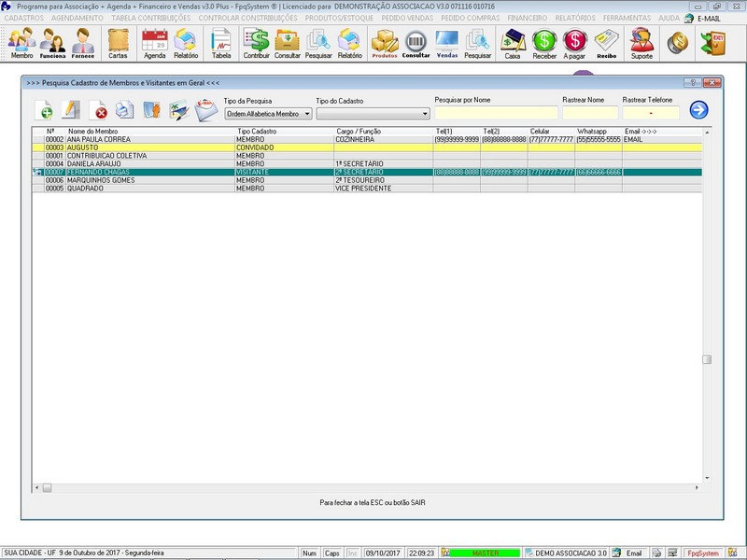Click the delete record red X icon
The height and width of the screenshot is (560, 747).
click(99, 110)
